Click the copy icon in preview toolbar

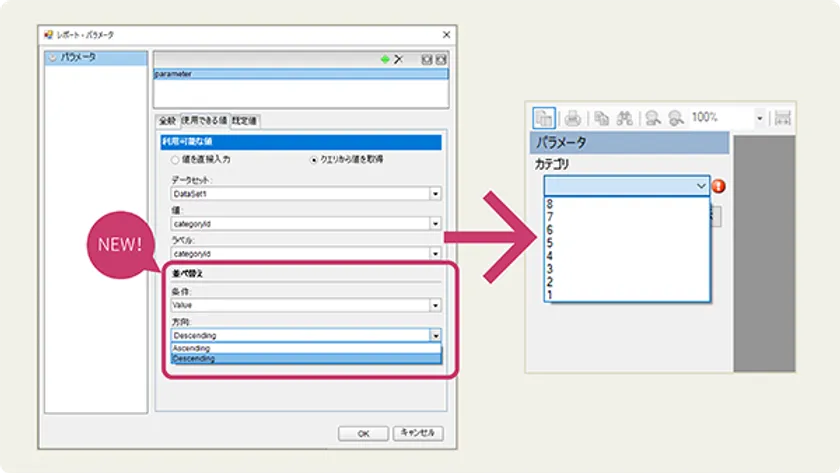pos(602,118)
